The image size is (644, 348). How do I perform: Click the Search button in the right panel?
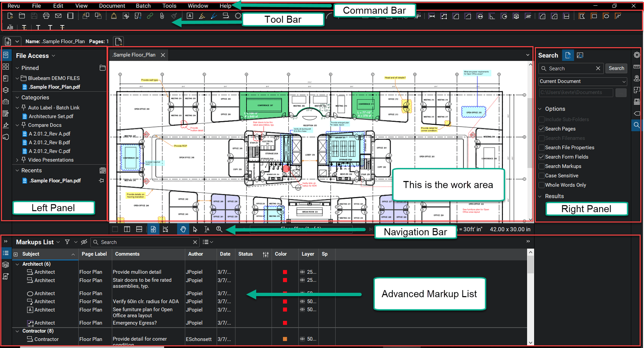[616, 68]
